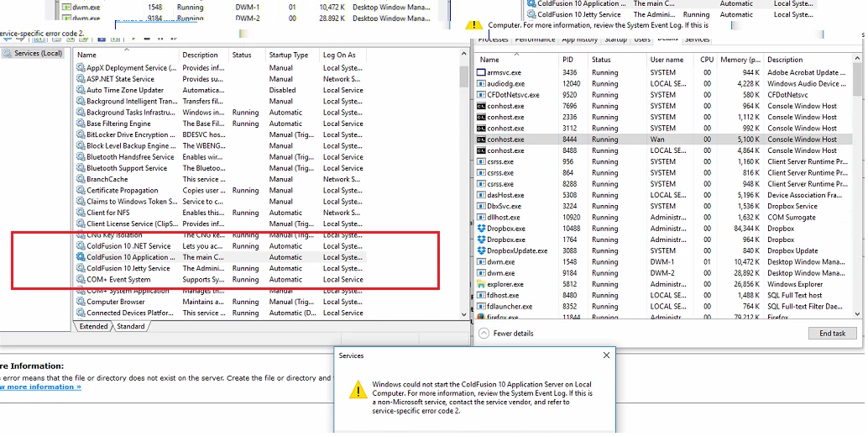The height and width of the screenshot is (437, 868).
Task: Click the Services (Local) tree icon
Action: point(8,53)
